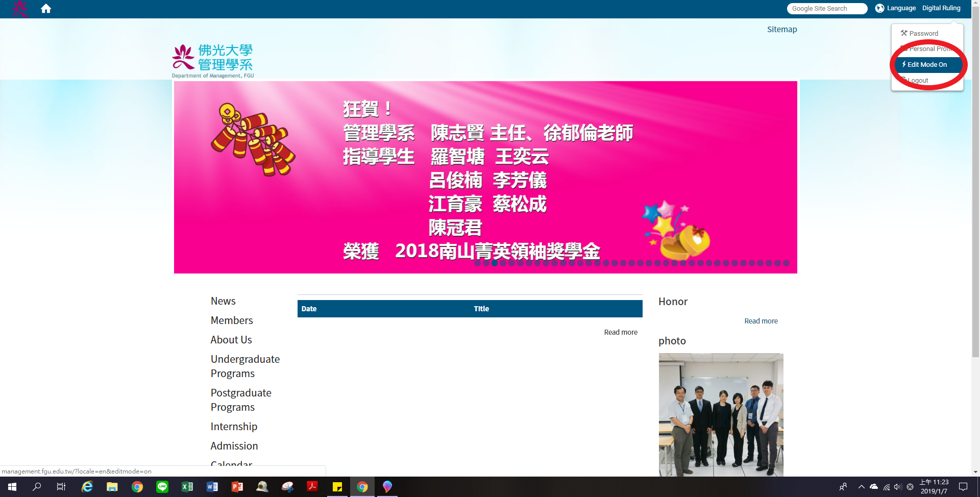Open the Digital Ruling dropdown menu
The height and width of the screenshot is (497, 980).
pos(941,8)
